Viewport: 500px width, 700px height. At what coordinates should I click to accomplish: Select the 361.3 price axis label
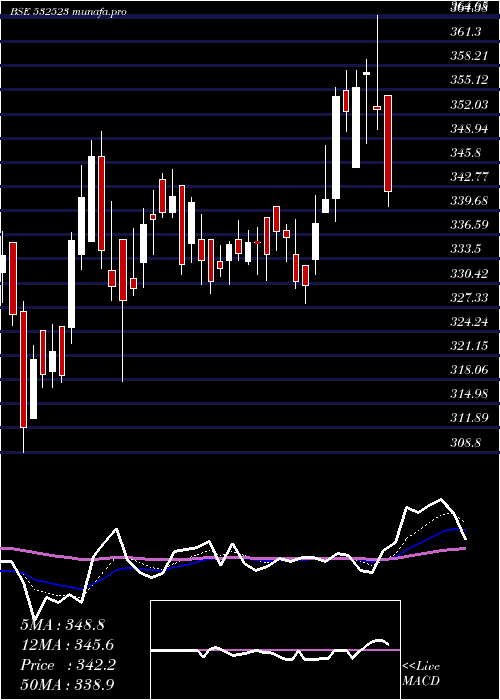coord(466,32)
